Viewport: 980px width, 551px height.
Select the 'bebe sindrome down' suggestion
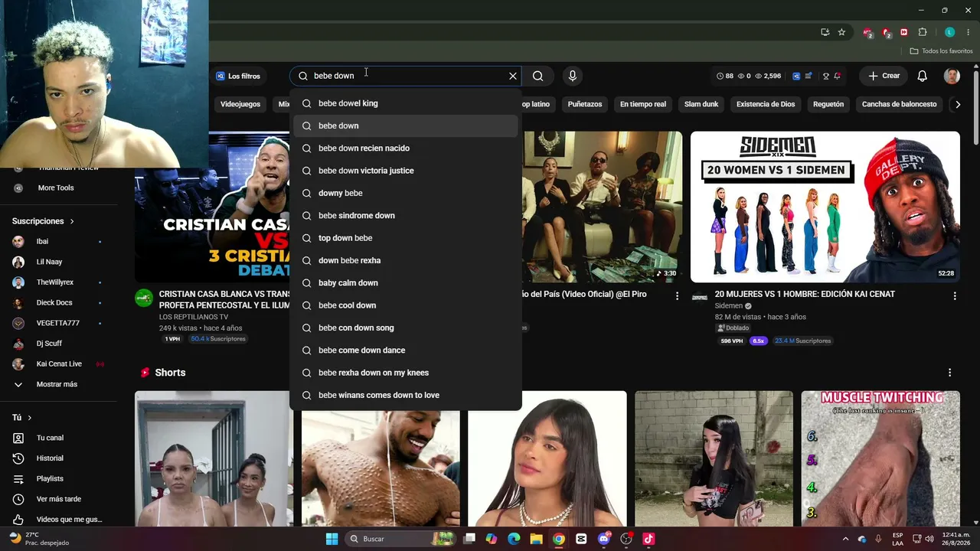tap(406, 216)
